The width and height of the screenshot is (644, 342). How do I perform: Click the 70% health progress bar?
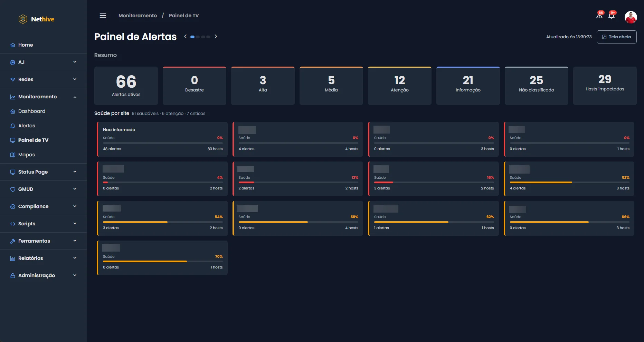(163, 262)
